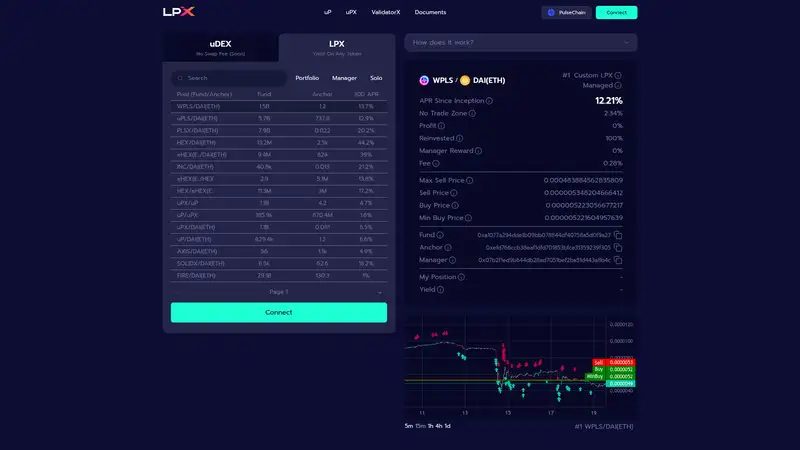Click info icon next to Custom LPX
The height and width of the screenshot is (450, 800).
point(618,75)
